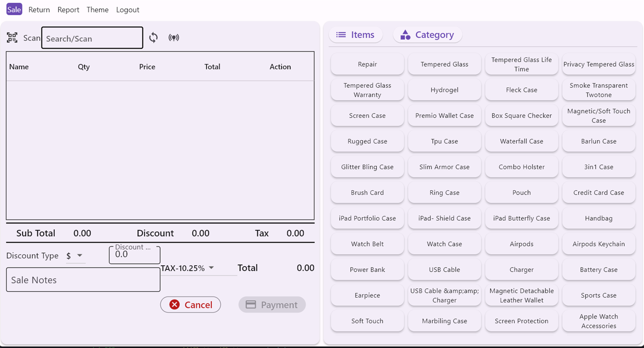Click the purple Sale badge

tap(14, 9)
